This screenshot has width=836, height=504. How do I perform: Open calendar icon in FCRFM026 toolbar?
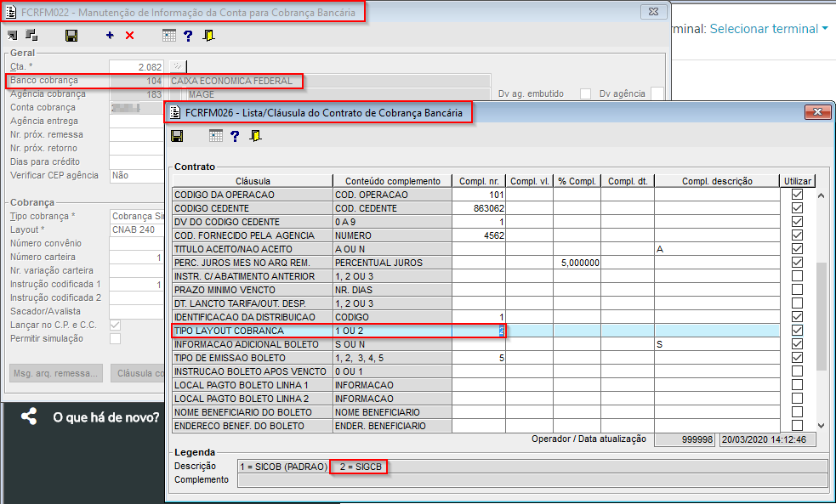coord(215,136)
